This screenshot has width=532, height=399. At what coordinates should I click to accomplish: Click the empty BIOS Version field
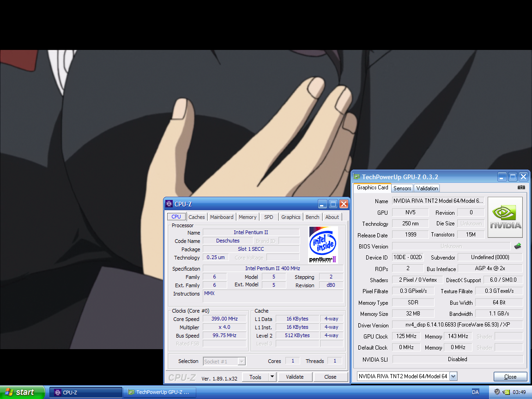coord(451,246)
